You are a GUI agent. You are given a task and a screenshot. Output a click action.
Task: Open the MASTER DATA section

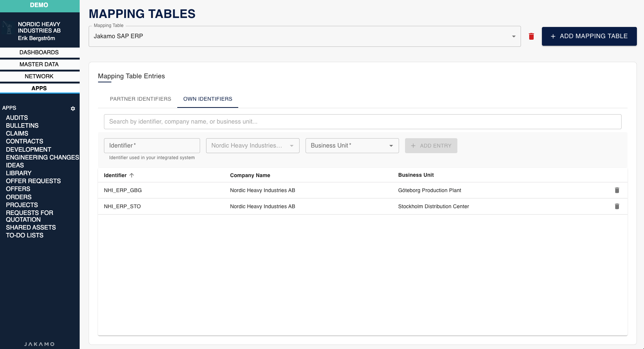tap(39, 64)
